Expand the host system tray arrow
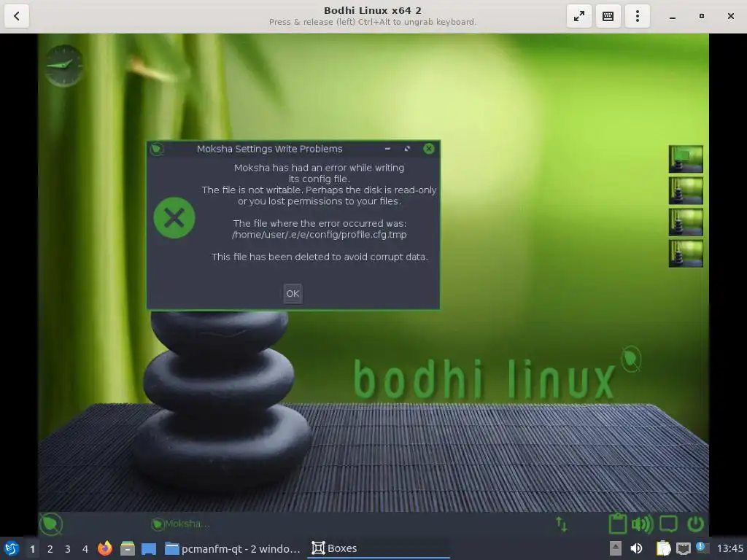 [616, 548]
